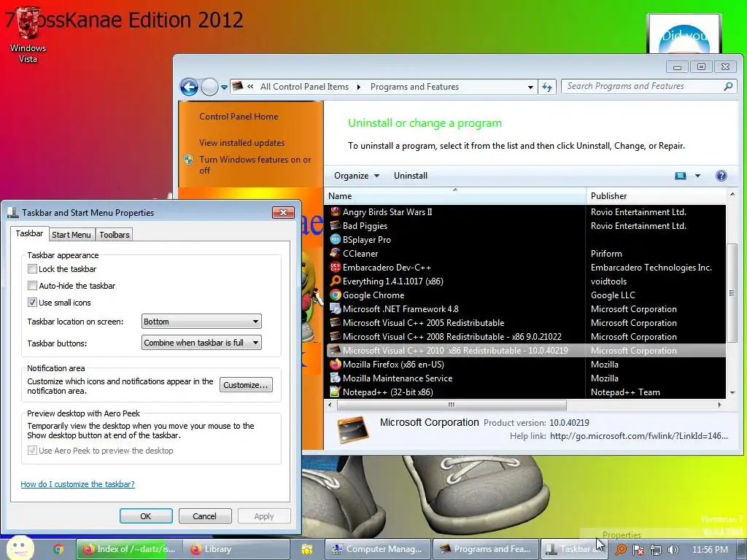
Task: Click the search magnifier in Programs and Features
Action: click(728, 87)
